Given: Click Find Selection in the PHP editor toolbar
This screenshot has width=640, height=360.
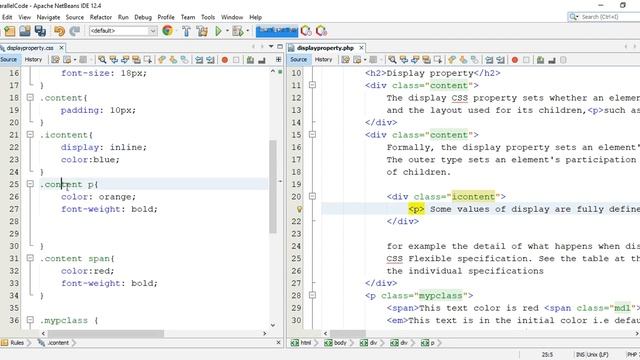Looking at the screenshot, I should tap(392, 60).
